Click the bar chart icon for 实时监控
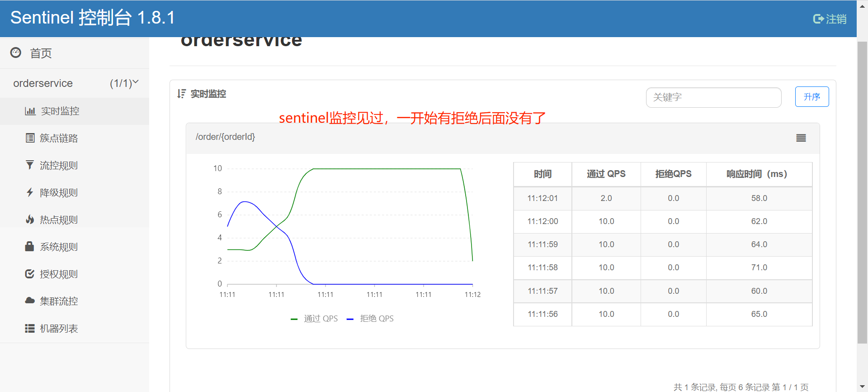Viewport: 868px width, 392px height. coord(30,111)
